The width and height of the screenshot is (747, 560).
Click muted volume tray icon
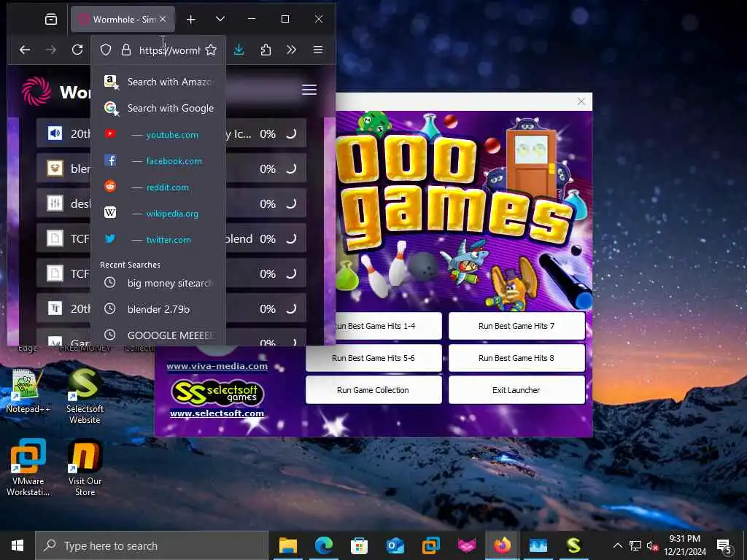coord(651,545)
